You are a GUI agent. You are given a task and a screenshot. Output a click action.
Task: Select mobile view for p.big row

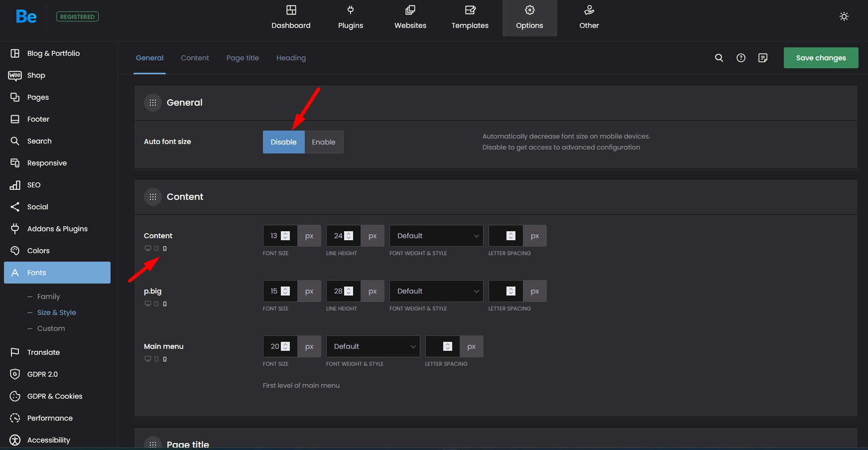click(165, 303)
